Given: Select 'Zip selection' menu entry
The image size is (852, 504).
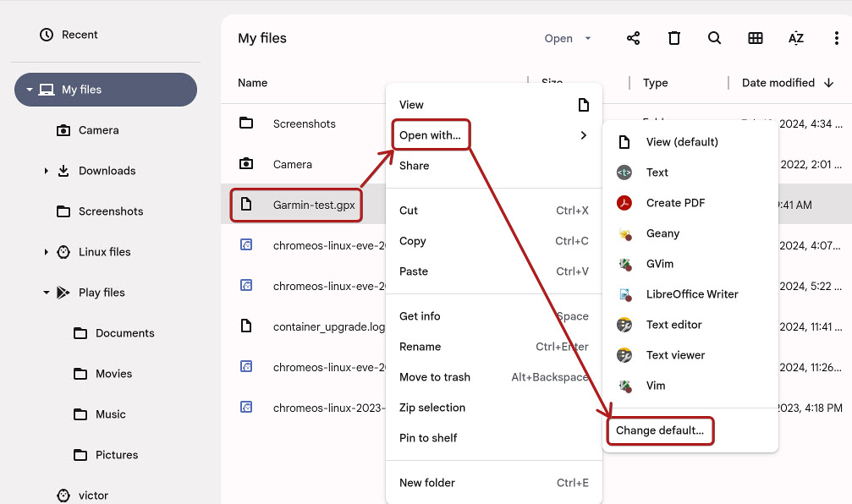Looking at the screenshot, I should pyautogui.click(x=432, y=408).
